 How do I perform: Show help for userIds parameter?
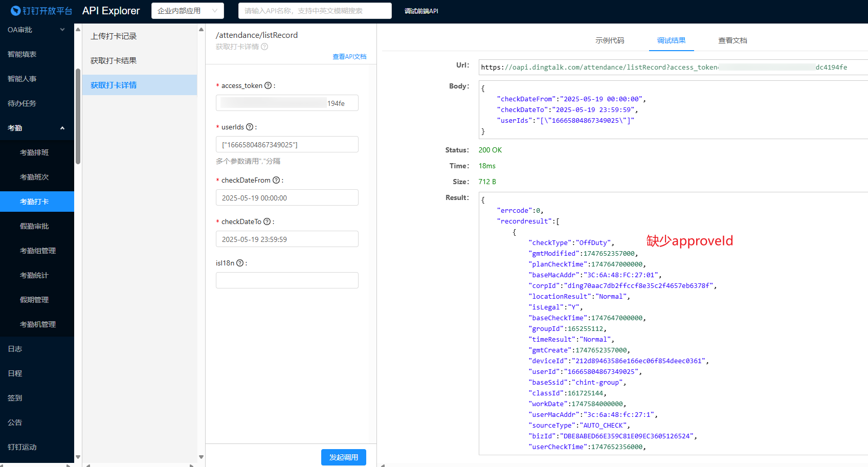tap(250, 127)
